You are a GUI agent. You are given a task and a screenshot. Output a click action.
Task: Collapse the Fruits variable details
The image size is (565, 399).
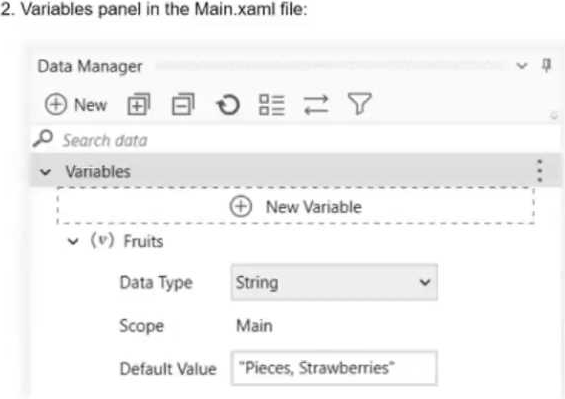tap(73, 241)
